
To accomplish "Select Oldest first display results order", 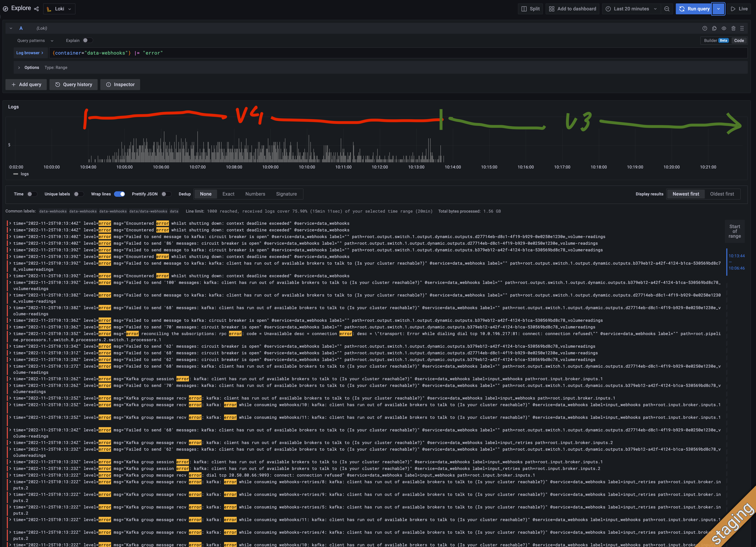I will click(722, 194).
